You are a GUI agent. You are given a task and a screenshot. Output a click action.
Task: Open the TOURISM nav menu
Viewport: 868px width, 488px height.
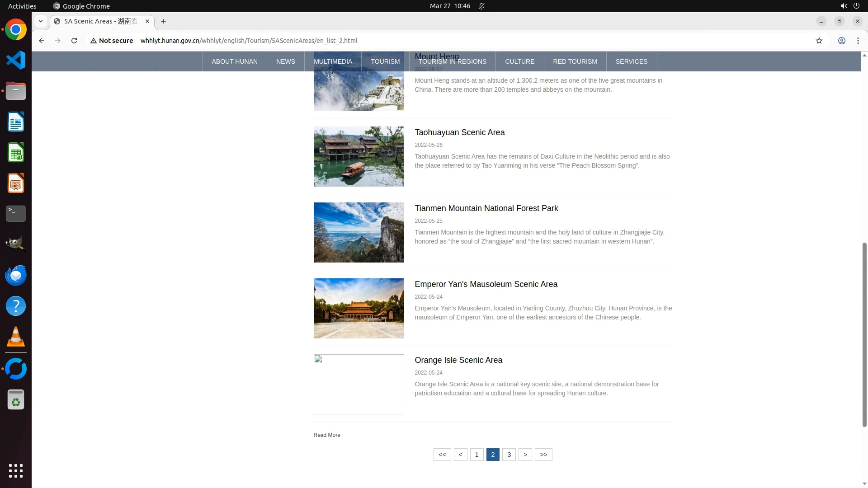(385, 61)
